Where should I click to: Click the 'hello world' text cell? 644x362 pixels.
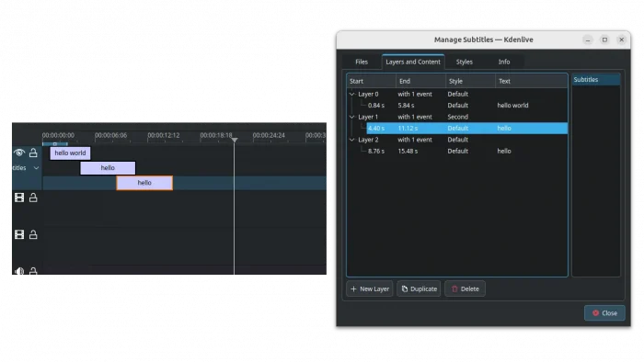(512, 106)
